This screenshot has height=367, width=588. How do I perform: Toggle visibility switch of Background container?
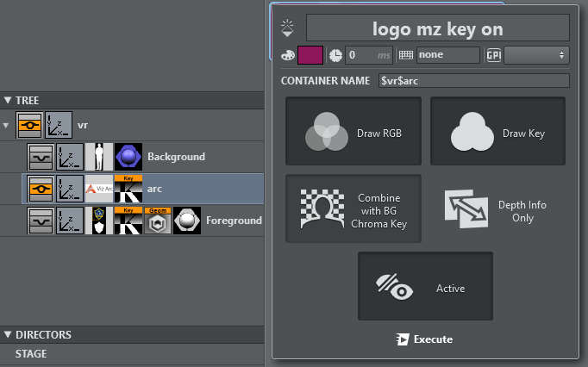pos(40,156)
